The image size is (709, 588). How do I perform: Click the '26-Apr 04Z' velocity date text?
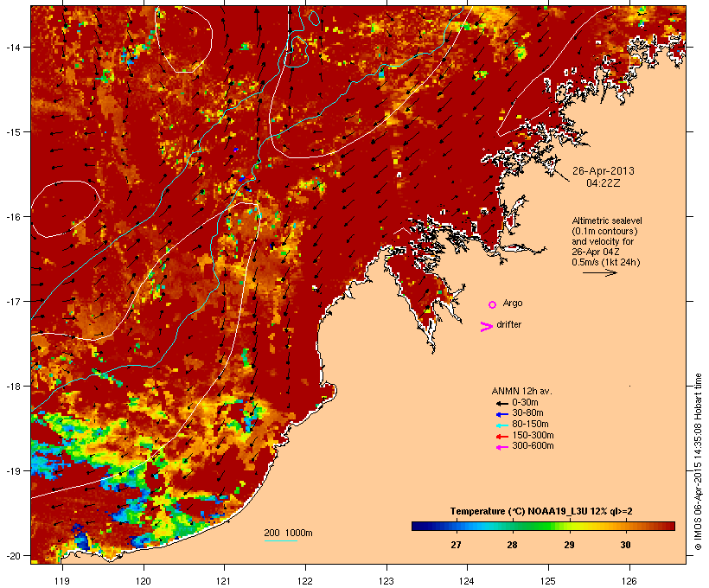coord(596,252)
